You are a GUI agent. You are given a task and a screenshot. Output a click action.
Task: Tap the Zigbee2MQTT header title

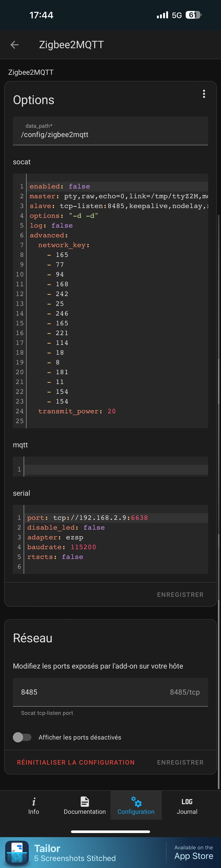pos(71,44)
